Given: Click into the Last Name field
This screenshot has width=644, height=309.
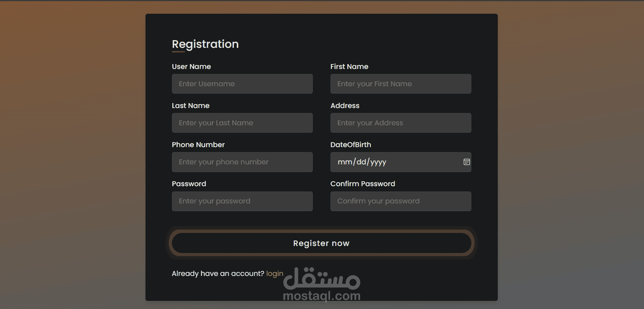Looking at the screenshot, I should click(x=242, y=123).
